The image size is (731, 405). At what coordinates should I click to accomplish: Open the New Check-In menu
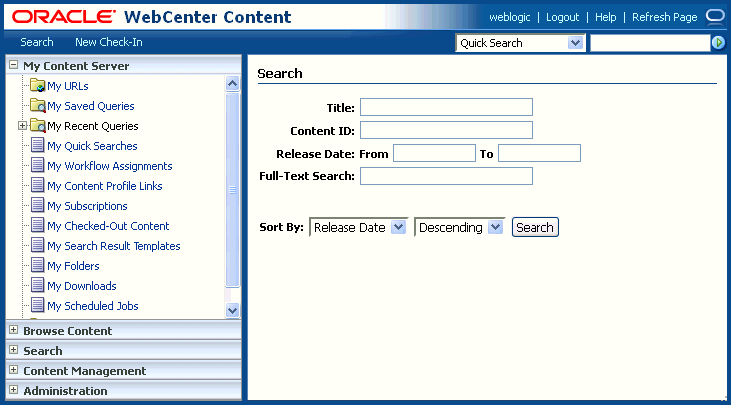[108, 42]
